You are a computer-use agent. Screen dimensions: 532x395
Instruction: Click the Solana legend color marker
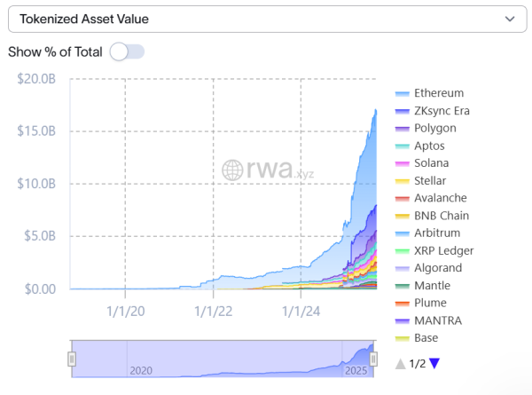click(402, 163)
